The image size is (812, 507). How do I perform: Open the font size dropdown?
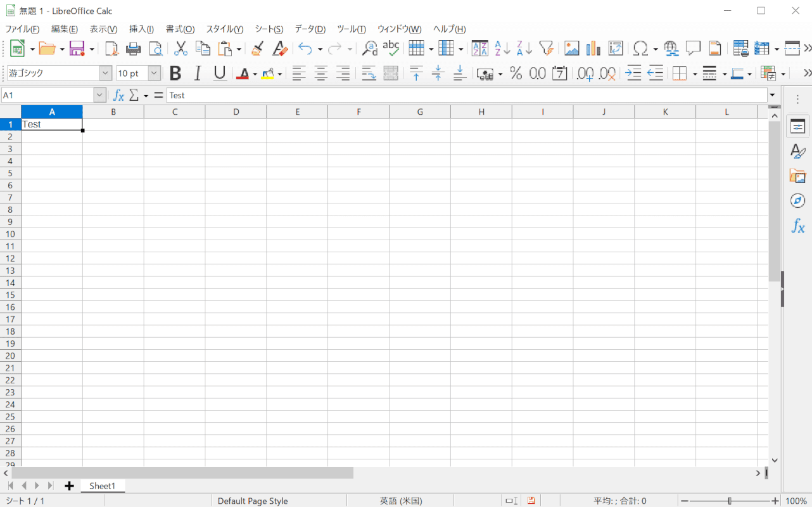(x=155, y=74)
